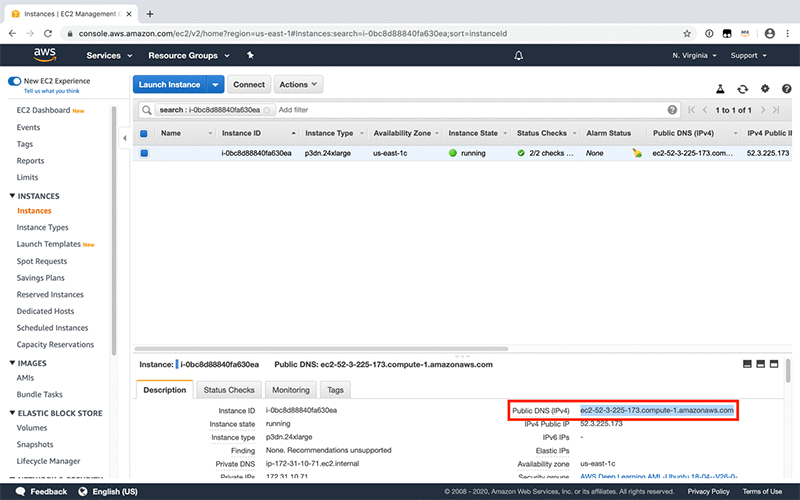
Task: Open the Actions dropdown
Action: point(298,85)
